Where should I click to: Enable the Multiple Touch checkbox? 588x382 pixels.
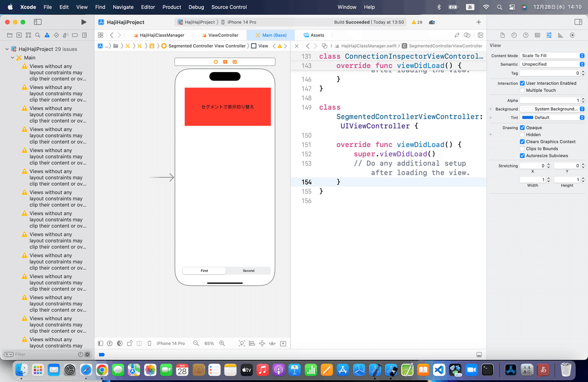tap(522, 90)
